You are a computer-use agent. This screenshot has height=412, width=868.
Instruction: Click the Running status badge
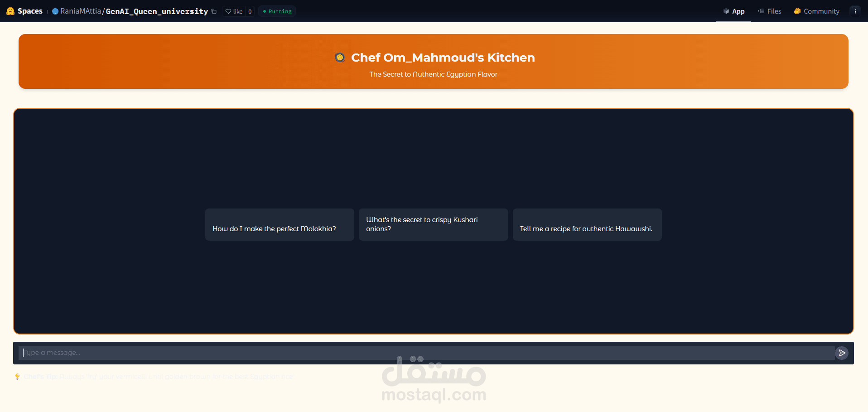click(276, 11)
